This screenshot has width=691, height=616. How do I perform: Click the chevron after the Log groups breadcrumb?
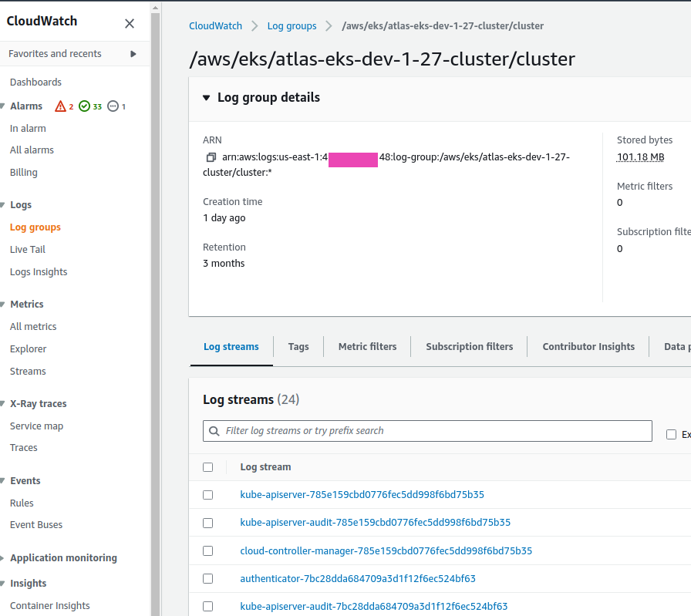pos(329,26)
